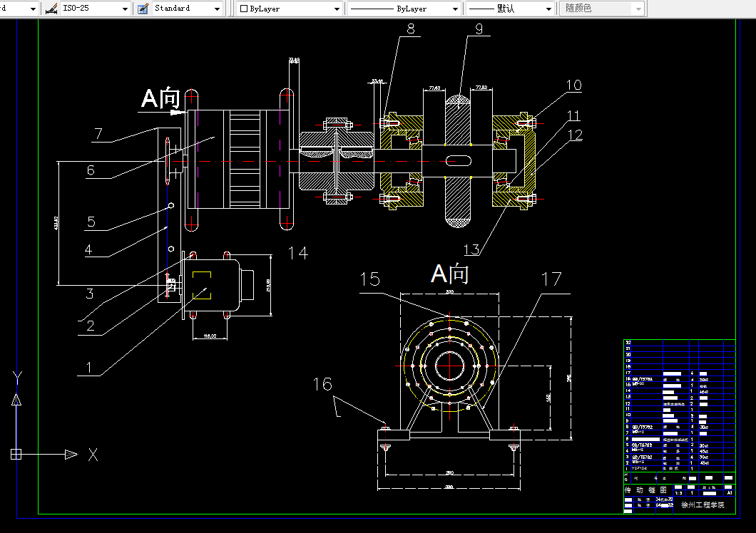The height and width of the screenshot is (533, 756).
Task: Select part number 12 label
Action: tap(575, 135)
